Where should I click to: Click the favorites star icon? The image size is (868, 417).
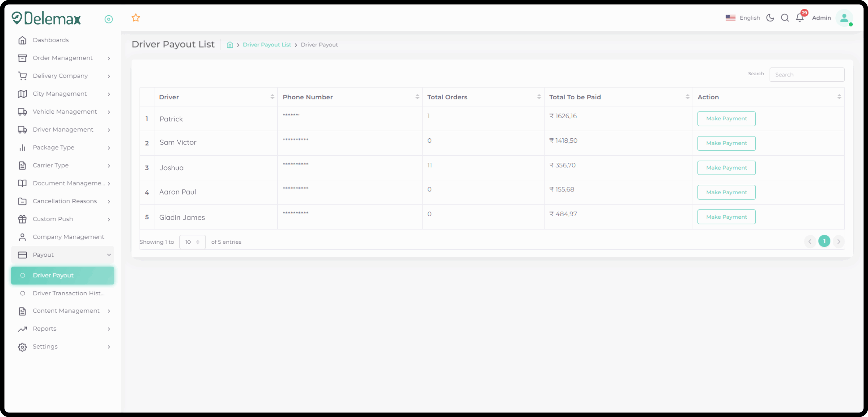tap(136, 18)
